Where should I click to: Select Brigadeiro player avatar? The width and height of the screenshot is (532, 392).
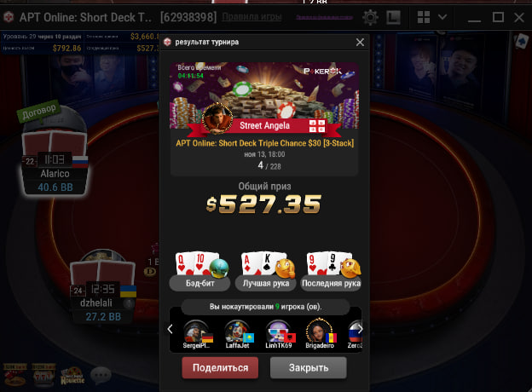(319, 331)
